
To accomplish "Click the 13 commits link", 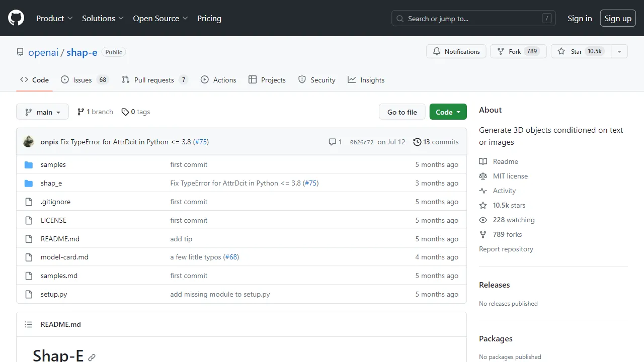I will 436,142.
